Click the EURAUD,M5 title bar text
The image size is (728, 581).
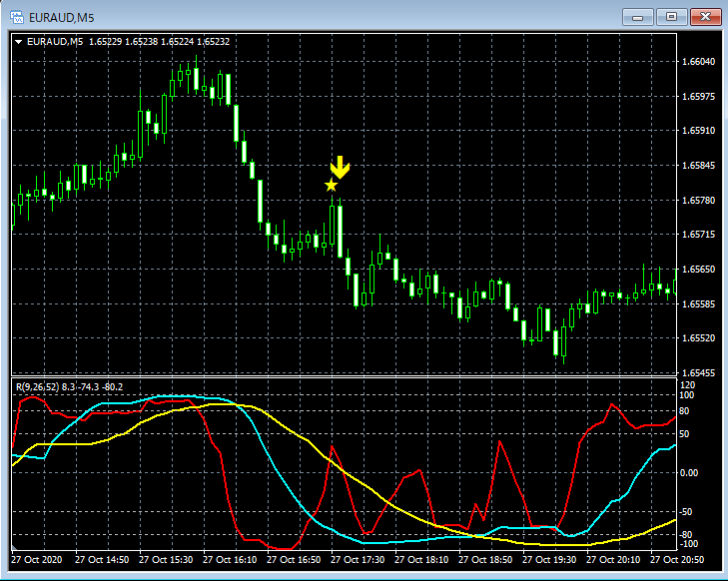[x=61, y=18]
